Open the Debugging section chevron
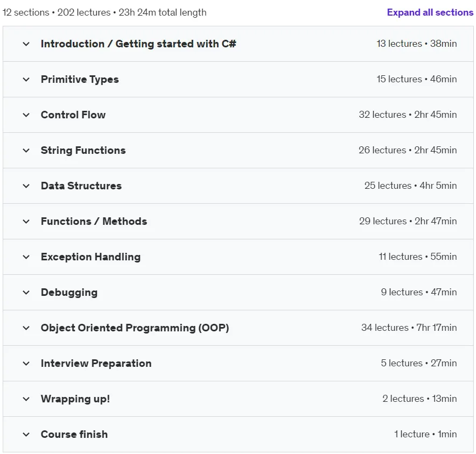The width and height of the screenshot is (476, 454). 26,292
